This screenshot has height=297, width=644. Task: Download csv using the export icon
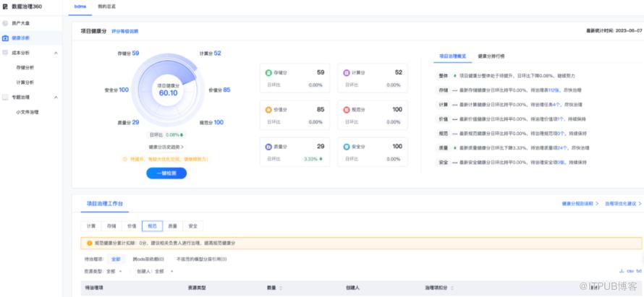pyautogui.click(x=622, y=271)
